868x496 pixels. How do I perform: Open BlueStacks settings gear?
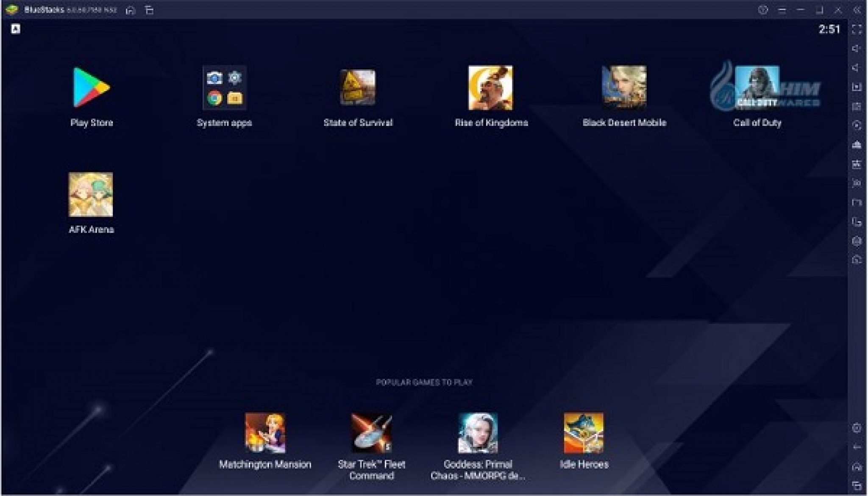coord(857,428)
